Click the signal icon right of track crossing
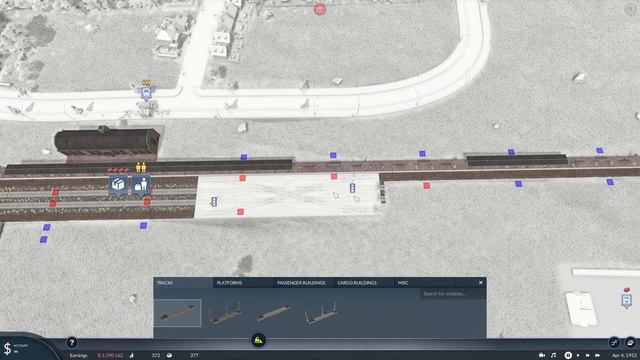The width and height of the screenshot is (640, 360). 352,188
